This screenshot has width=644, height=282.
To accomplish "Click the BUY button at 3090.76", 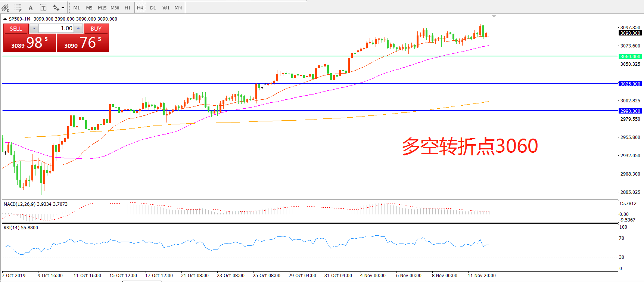I will 83,43.
